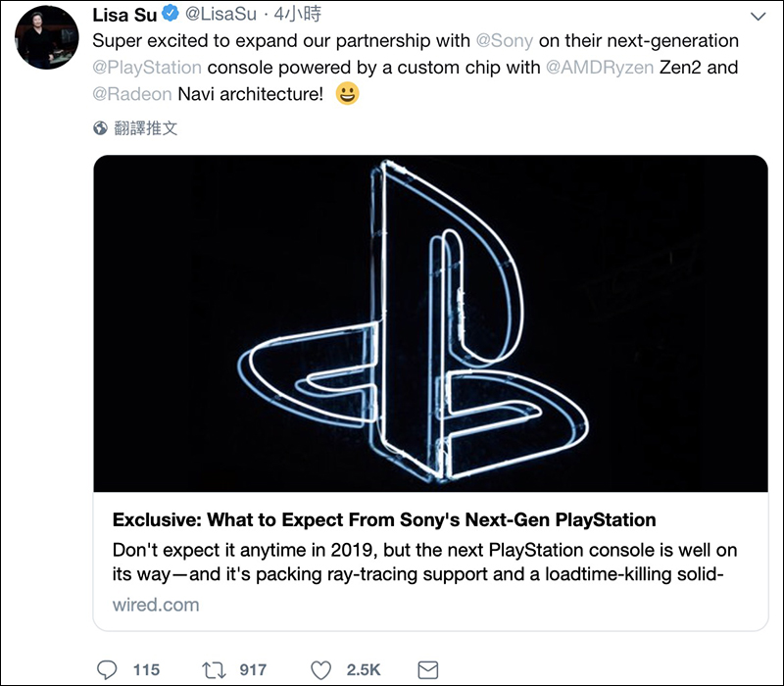Screen dimensions: 784x686
Task: Like the tweet with the heart icon
Action: [320, 669]
